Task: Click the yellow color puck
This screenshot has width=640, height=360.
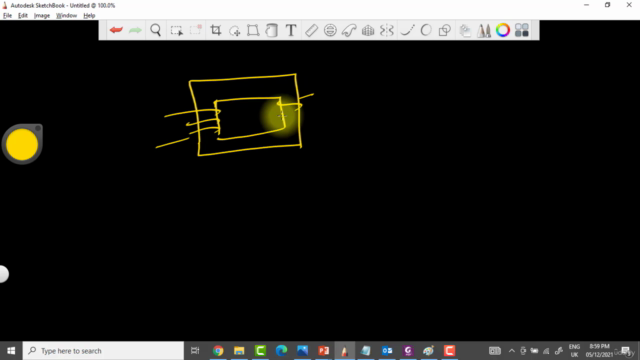Action: (x=22, y=144)
